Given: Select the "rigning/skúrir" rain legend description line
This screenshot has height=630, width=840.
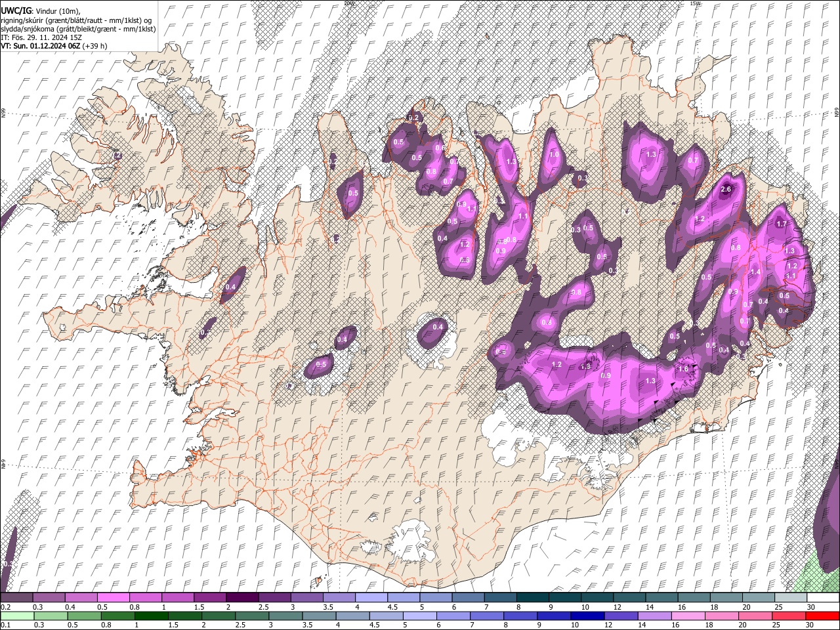Looking at the screenshot, I should click(x=75, y=20).
